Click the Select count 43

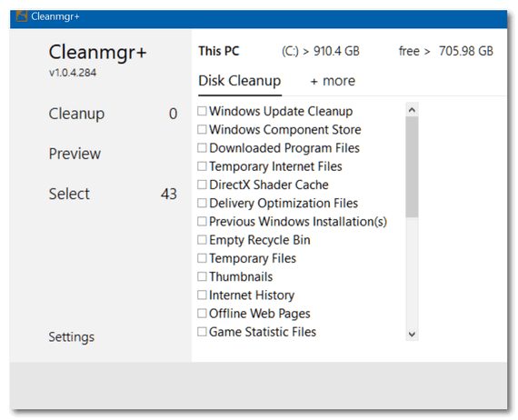(x=169, y=194)
